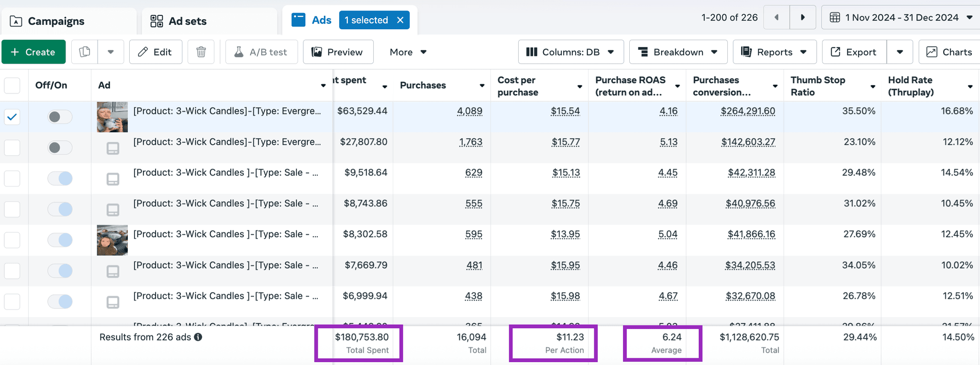Check the box for $27,807.80 ad row
980x365 pixels.
[12, 148]
